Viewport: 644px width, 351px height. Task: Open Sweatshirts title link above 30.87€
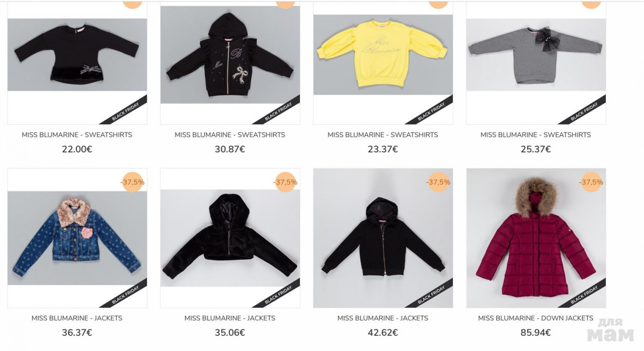(x=230, y=135)
